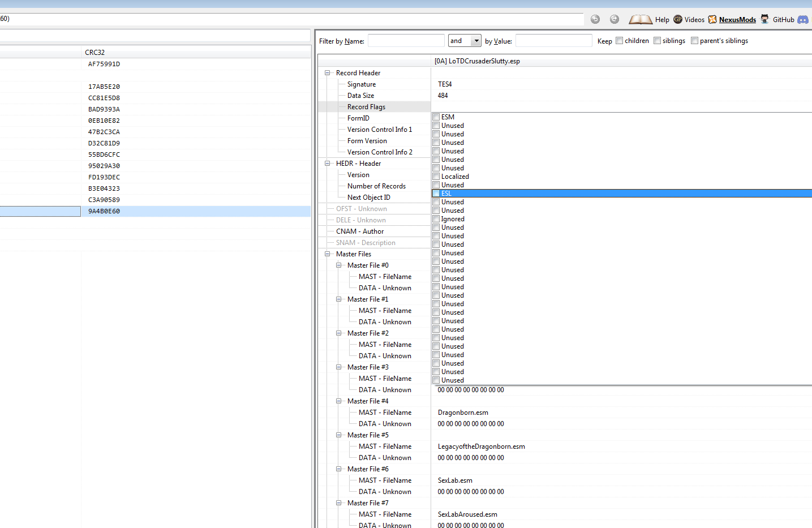Click the forward navigation arrow icon
Viewport: 812px width, 528px height.
coord(615,19)
